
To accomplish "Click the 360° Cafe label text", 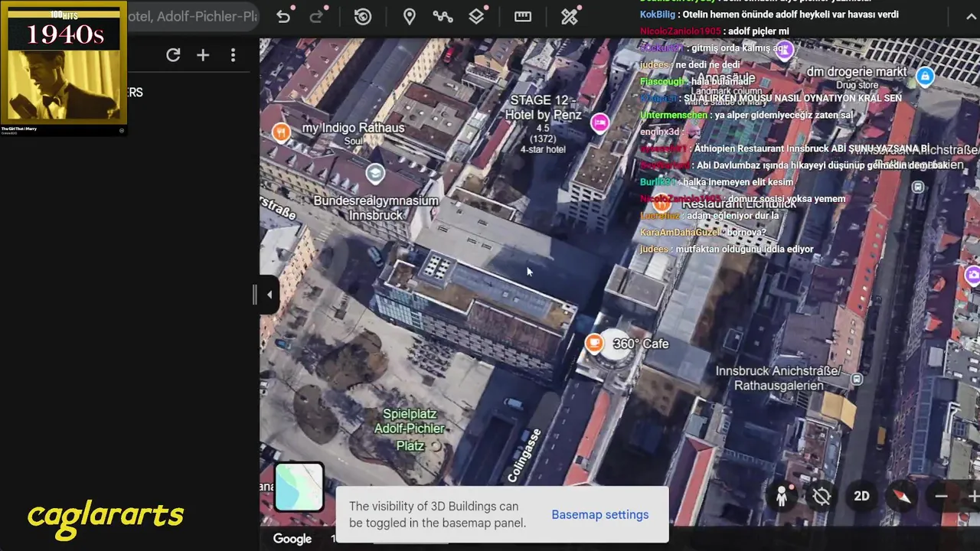I will pyautogui.click(x=641, y=344).
